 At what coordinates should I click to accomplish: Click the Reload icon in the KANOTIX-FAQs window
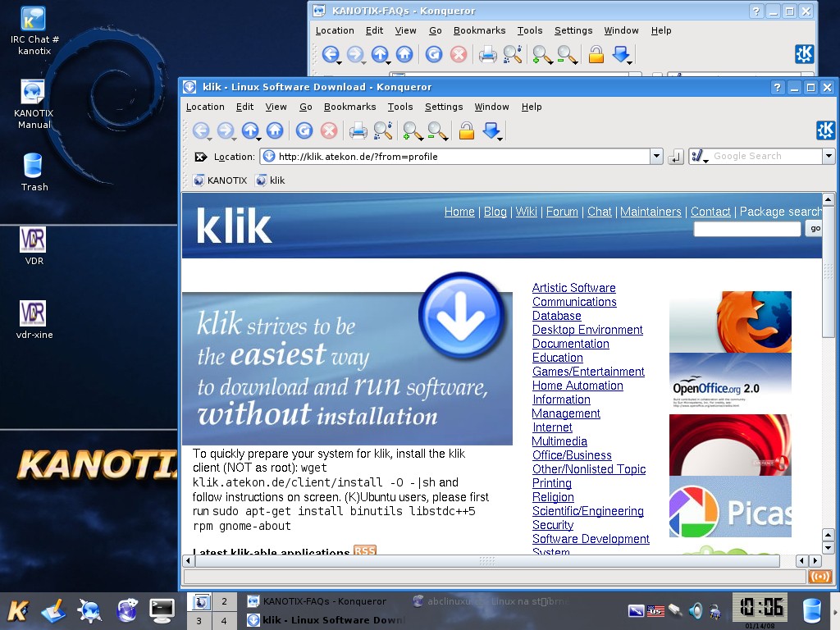pos(434,54)
